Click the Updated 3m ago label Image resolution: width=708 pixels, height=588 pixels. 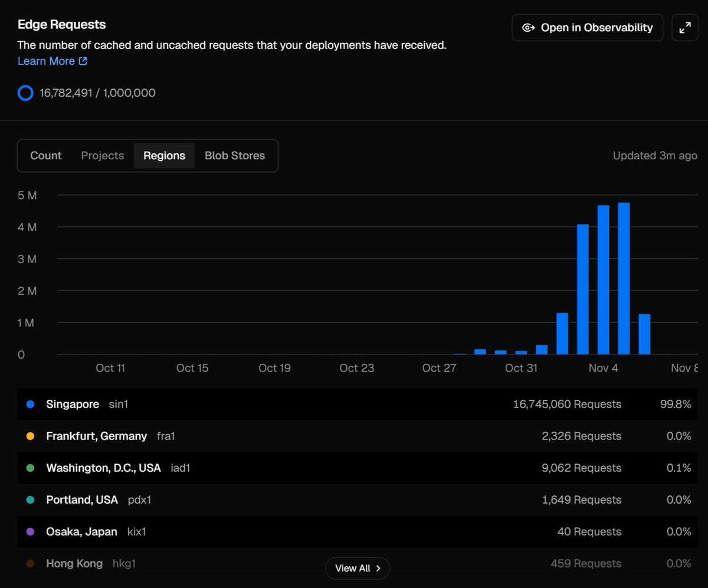coord(655,156)
